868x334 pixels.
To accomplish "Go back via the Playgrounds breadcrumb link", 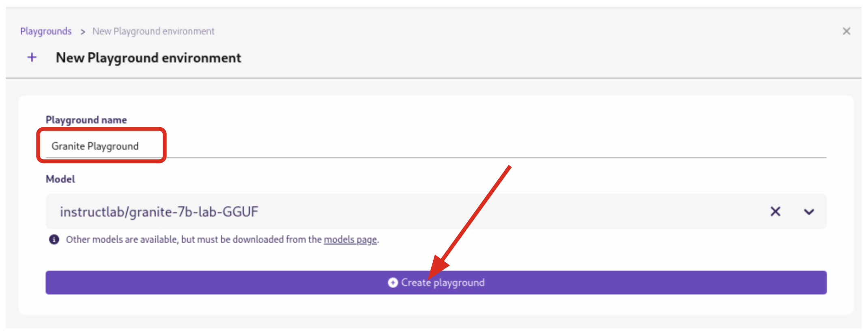I will coord(46,31).
